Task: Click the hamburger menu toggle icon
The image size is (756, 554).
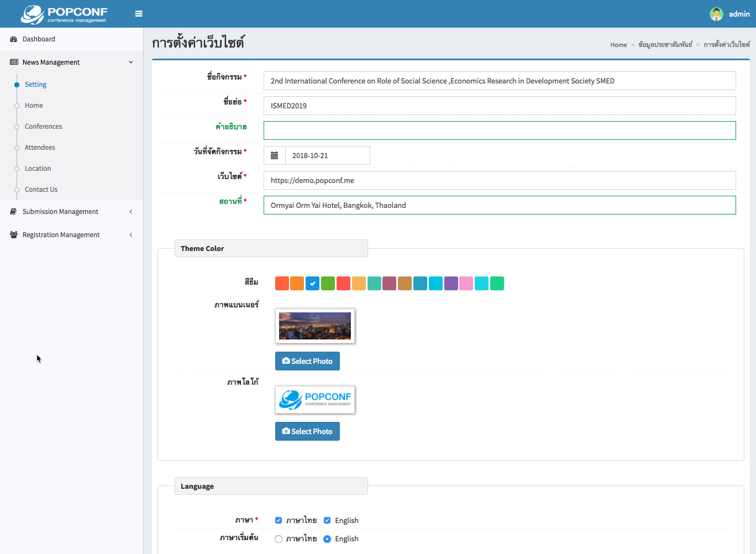Action: 139,14
